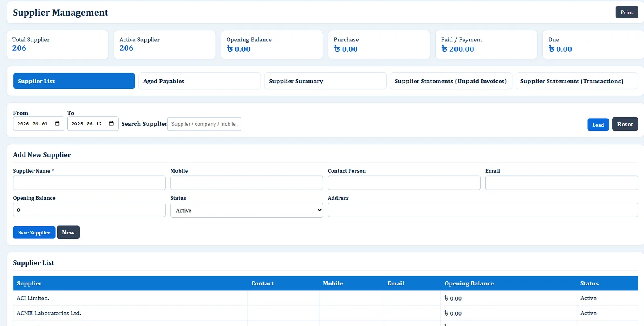644x326 pixels.
Task: Click the Status column header
Action: (607, 283)
